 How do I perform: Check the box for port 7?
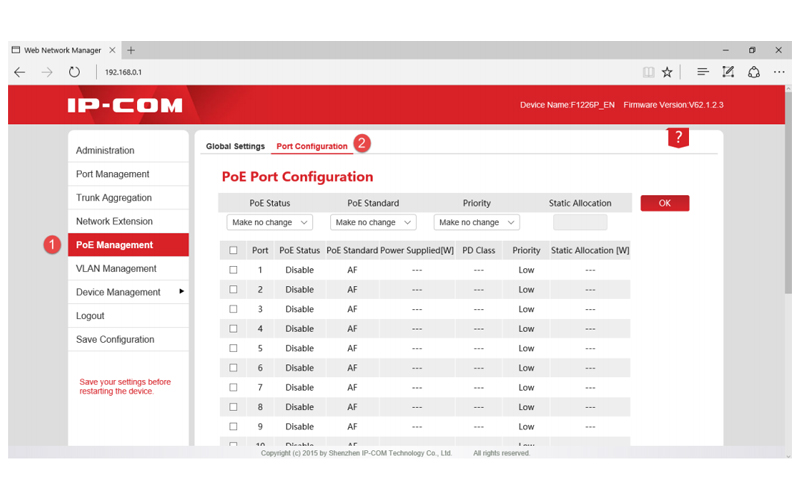(233, 387)
